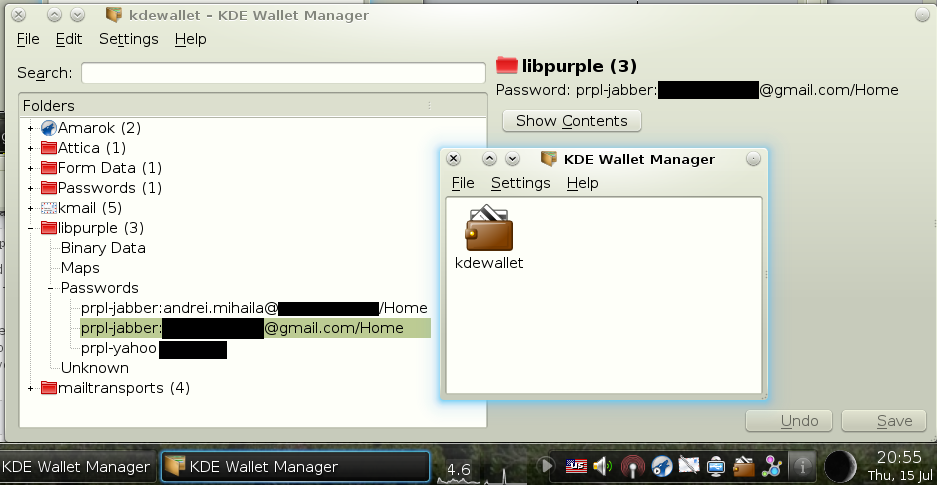The width and height of the screenshot is (937, 485).
Task: Click the red libpurple folder icon in tree
Action: [x=48, y=228]
